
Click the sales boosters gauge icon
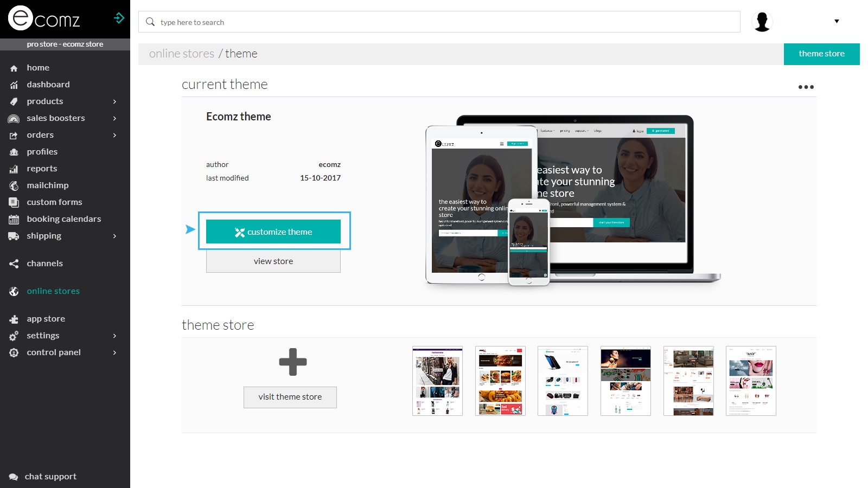(x=14, y=119)
